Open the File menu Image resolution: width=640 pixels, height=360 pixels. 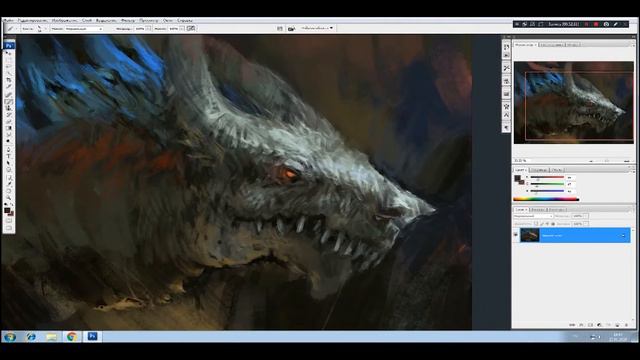click(x=8, y=20)
